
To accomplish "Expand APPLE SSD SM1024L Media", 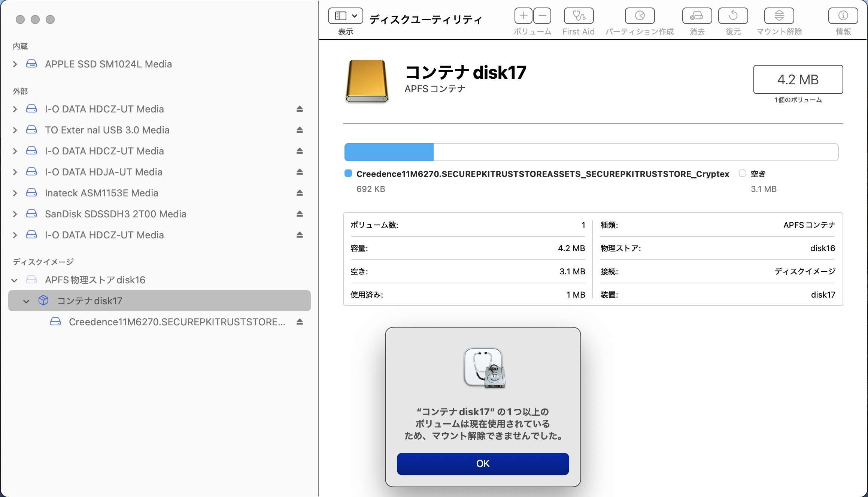I will [15, 64].
